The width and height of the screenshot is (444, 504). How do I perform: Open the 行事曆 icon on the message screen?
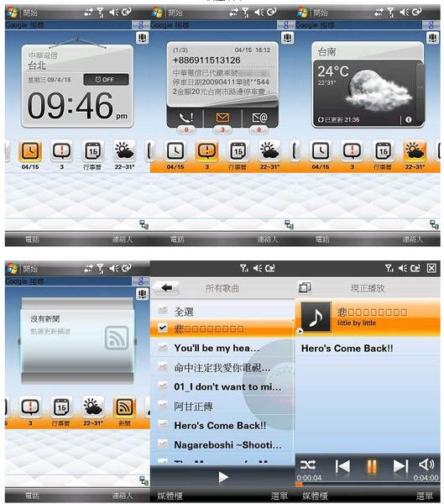coord(238,151)
